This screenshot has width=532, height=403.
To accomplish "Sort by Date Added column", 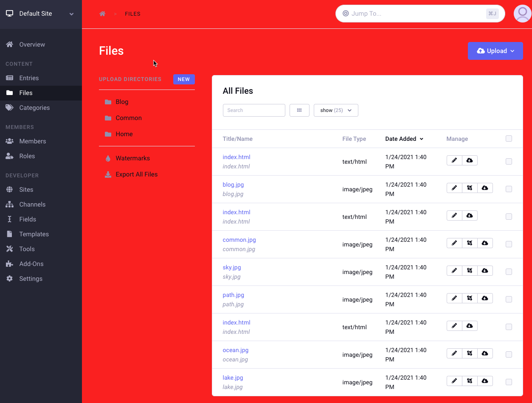I will 404,139.
